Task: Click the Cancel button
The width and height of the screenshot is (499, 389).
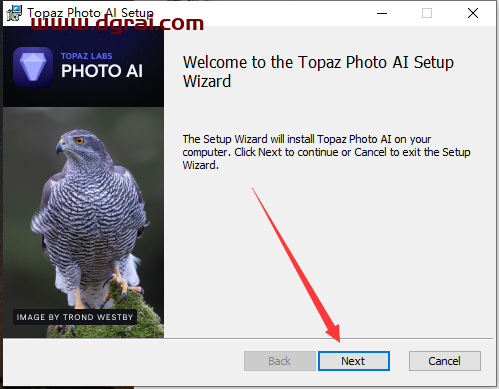Action: pyautogui.click(x=445, y=361)
